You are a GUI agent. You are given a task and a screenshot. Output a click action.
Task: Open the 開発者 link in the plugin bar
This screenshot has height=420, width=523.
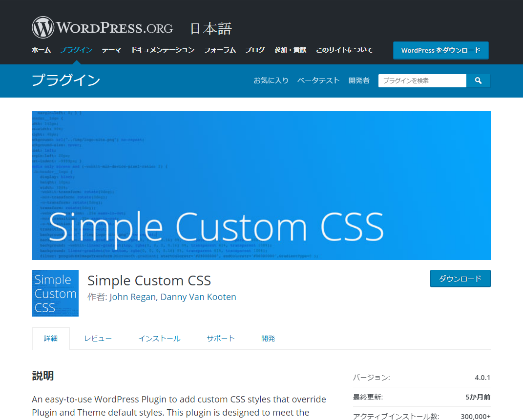coord(359,80)
